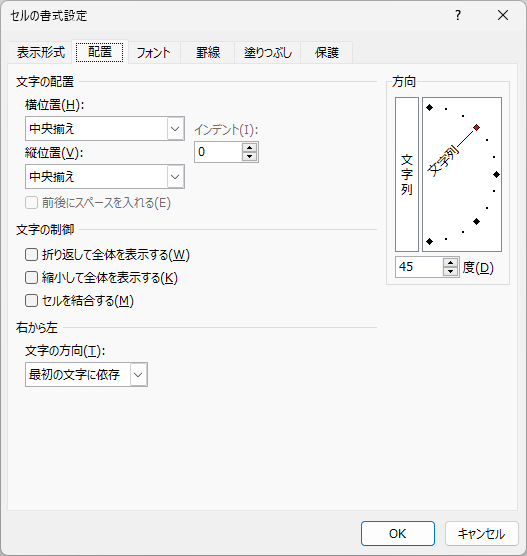This screenshot has width=527, height=556.
Task: Decrease the 度 value with the down arrow
Action: 450,271
